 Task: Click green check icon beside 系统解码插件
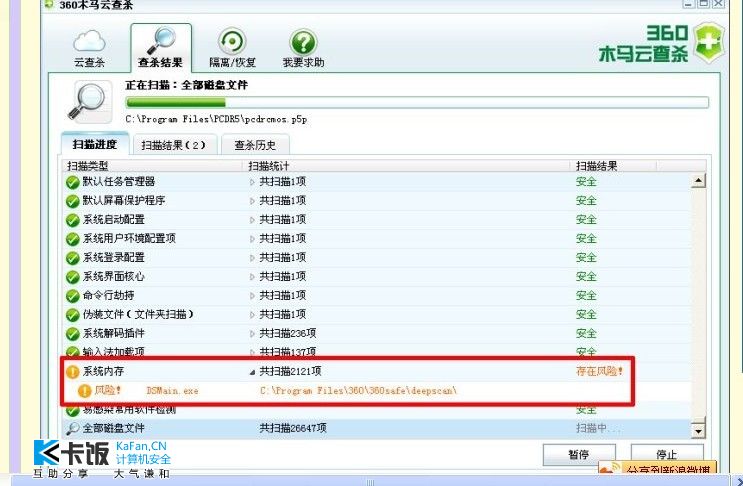tap(72, 334)
